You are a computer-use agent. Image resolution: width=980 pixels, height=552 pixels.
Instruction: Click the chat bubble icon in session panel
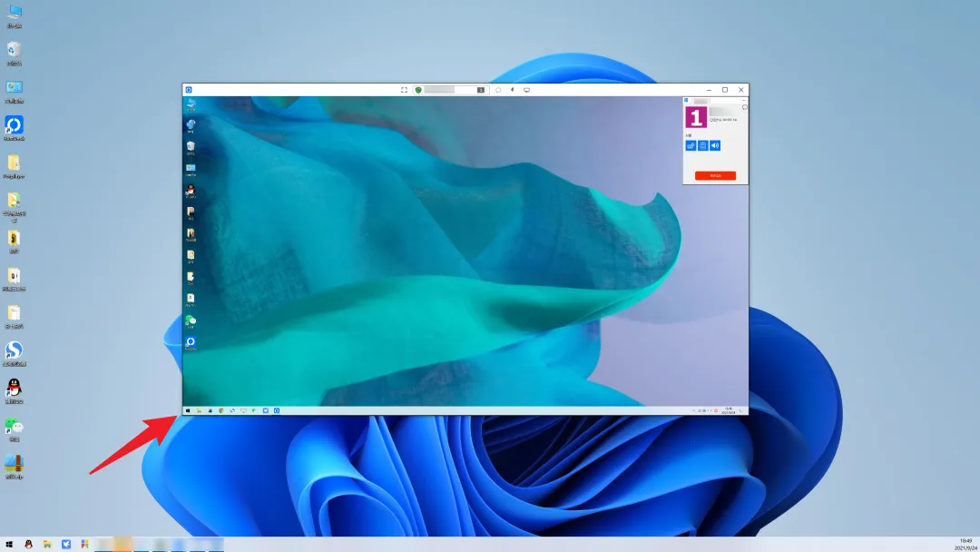(744, 107)
